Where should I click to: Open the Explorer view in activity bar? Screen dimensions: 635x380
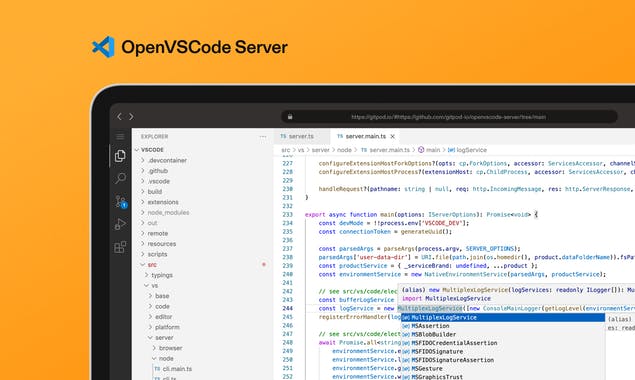point(120,156)
